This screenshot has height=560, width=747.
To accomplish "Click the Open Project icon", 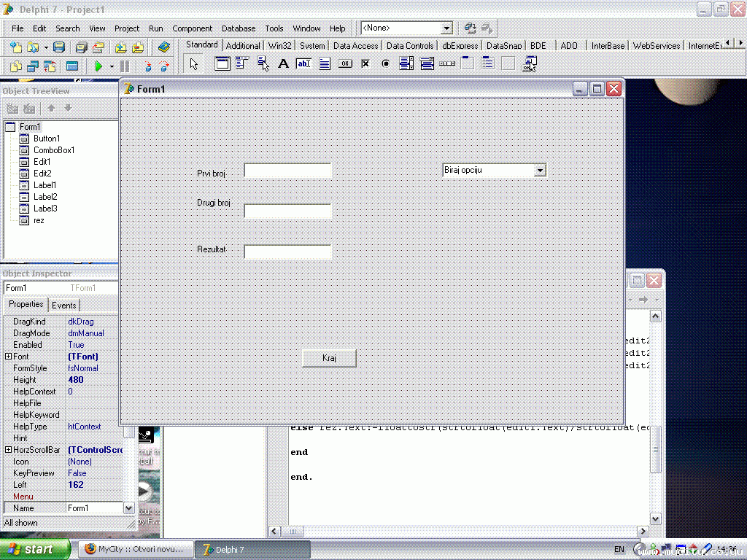I will pos(98,47).
